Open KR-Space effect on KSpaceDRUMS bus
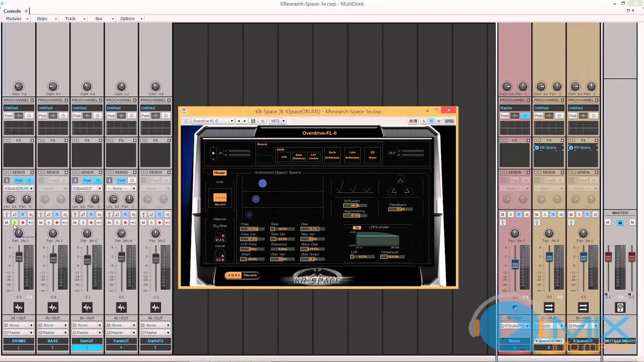 tap(549, 148)
